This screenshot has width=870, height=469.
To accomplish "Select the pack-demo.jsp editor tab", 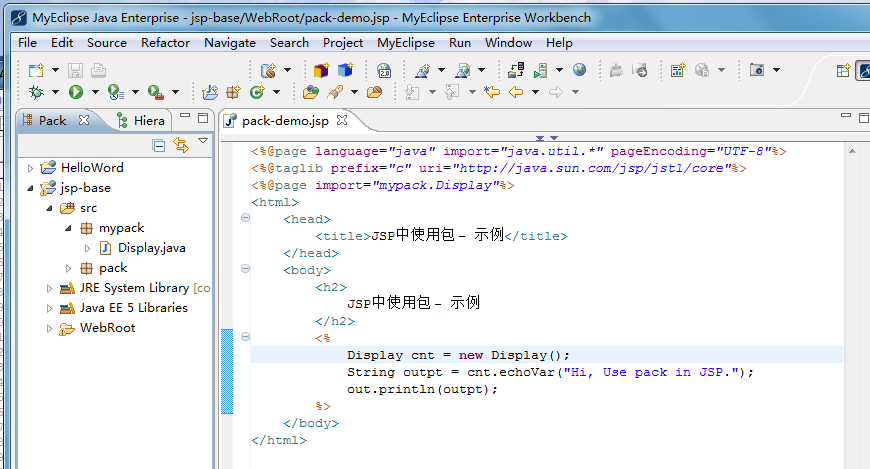I will (x=285, y=120).
